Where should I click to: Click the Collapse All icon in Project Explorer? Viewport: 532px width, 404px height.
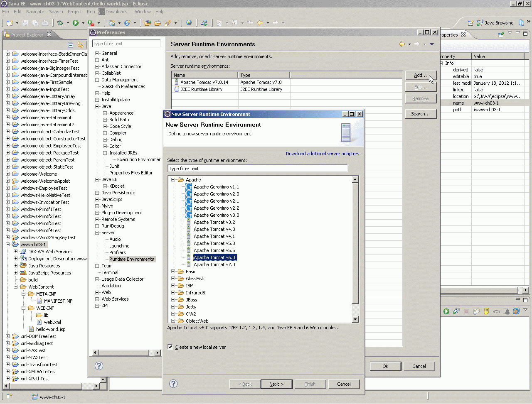pos(71,45)
